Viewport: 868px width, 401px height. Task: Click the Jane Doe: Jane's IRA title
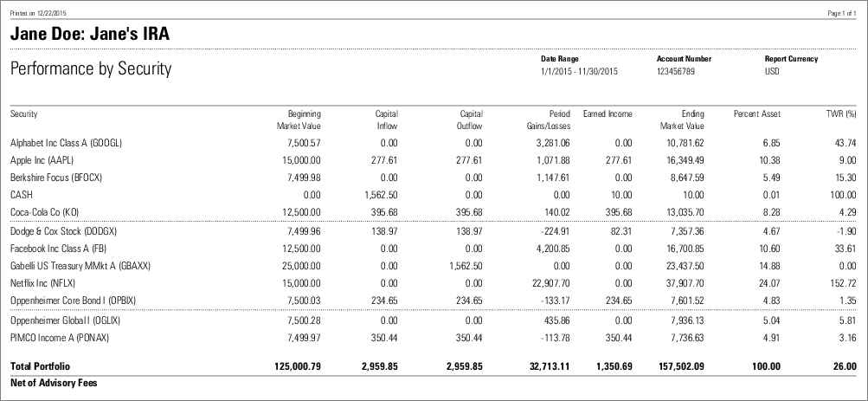click(x=89, y=35)
